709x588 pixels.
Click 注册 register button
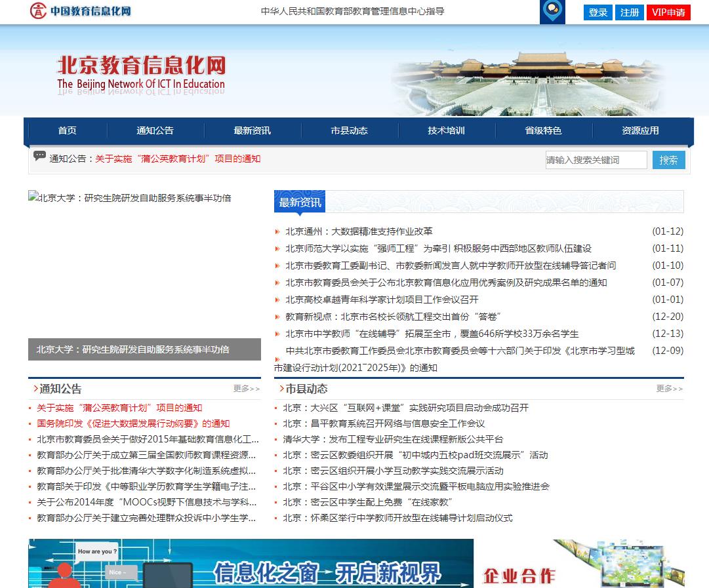(x=630, y=12)
